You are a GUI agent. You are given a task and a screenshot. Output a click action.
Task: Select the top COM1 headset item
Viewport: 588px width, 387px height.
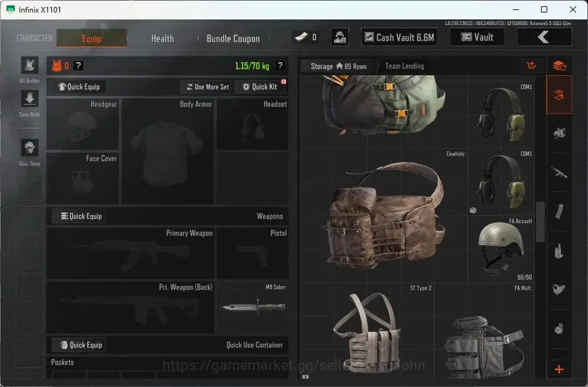click(501, 115)
